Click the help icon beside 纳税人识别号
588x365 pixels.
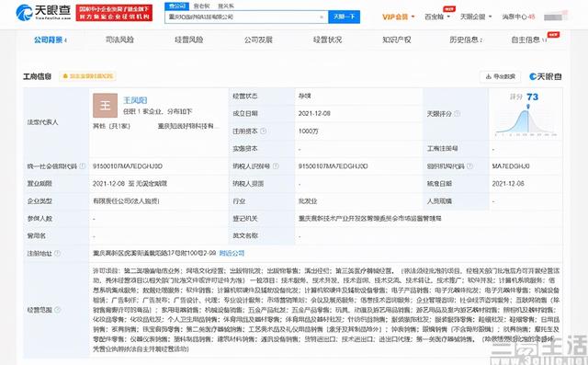pyautogui.click(x=276, y=165)
